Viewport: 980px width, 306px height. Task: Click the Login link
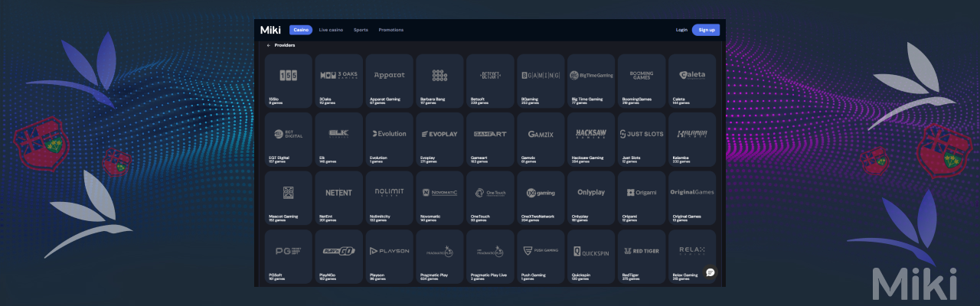(x=681, y=30)
